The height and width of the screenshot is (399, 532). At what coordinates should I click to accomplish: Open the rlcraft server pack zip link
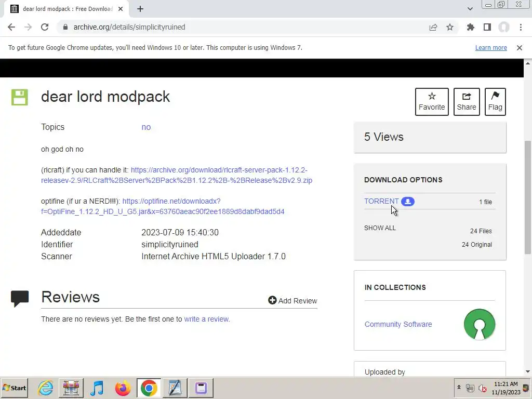tap(177, 175)
